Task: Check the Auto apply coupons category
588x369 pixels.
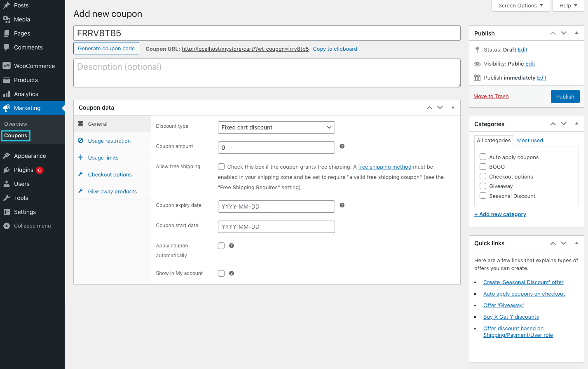Action: (483, 157)
